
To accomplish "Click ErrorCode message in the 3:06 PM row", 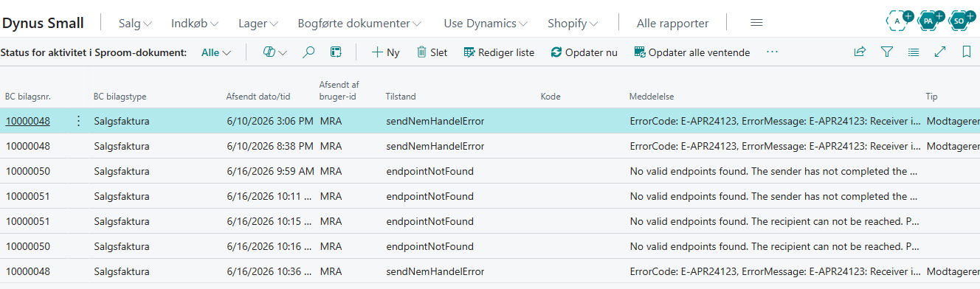I will [x=774, y=121].
